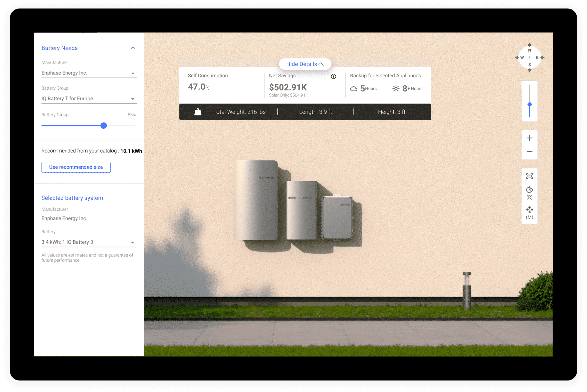Click the Battery Needs heading
The height and width of the screenshot is (392, 587).
[x=60, y=48]
